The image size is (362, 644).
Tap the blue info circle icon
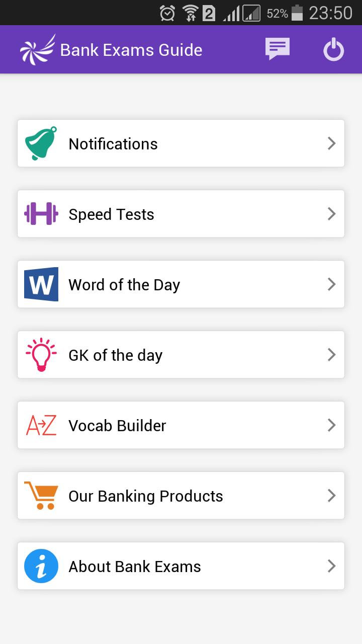(x=41, y=566)
